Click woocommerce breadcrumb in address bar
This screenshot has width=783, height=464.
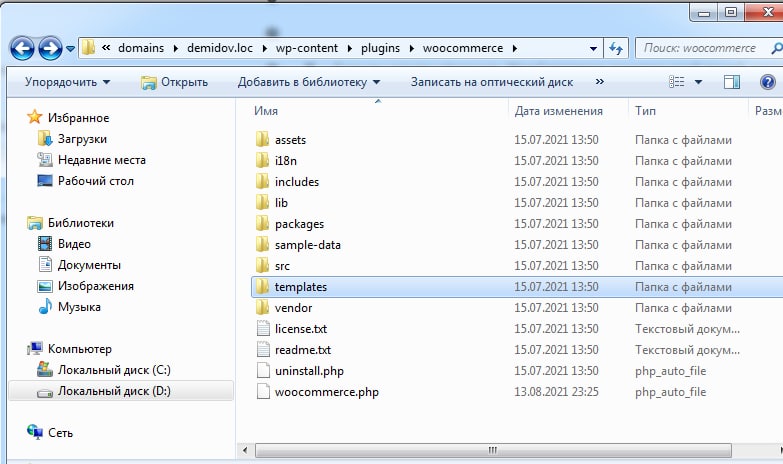coord(463,48)
